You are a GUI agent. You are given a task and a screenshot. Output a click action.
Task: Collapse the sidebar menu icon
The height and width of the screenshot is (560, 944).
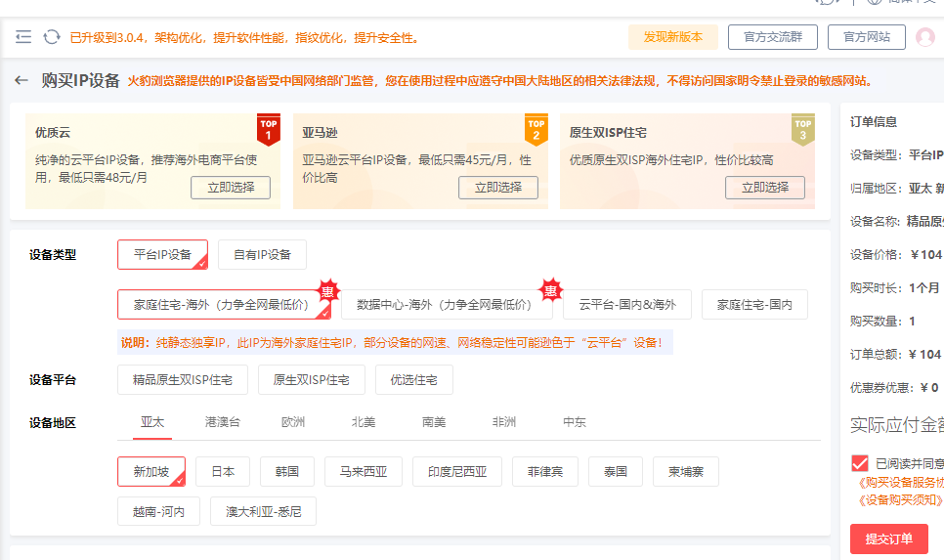click(x=23, y=37)
